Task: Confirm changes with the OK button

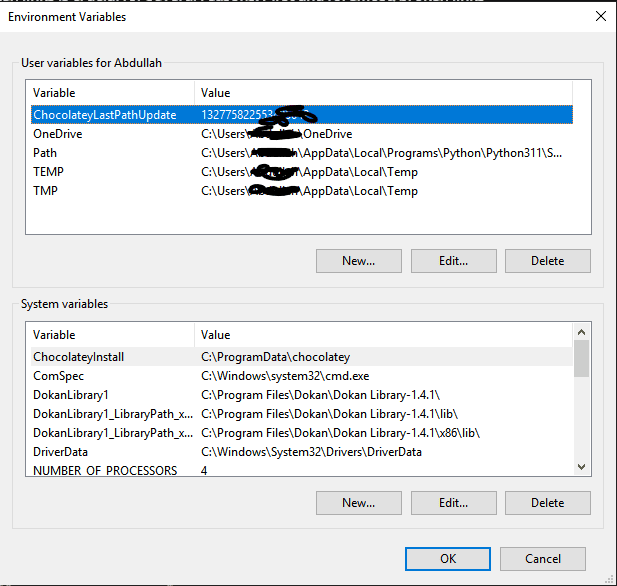Action: (448, 558)
